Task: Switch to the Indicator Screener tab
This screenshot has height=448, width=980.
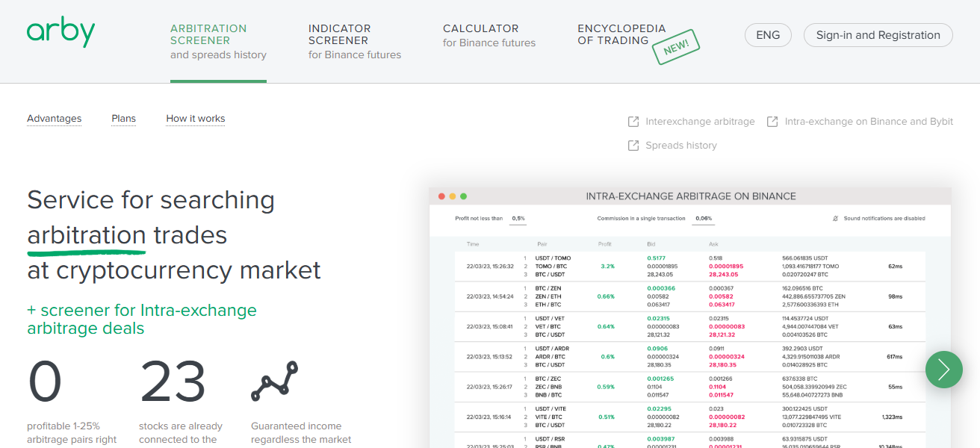Action: 354,41
